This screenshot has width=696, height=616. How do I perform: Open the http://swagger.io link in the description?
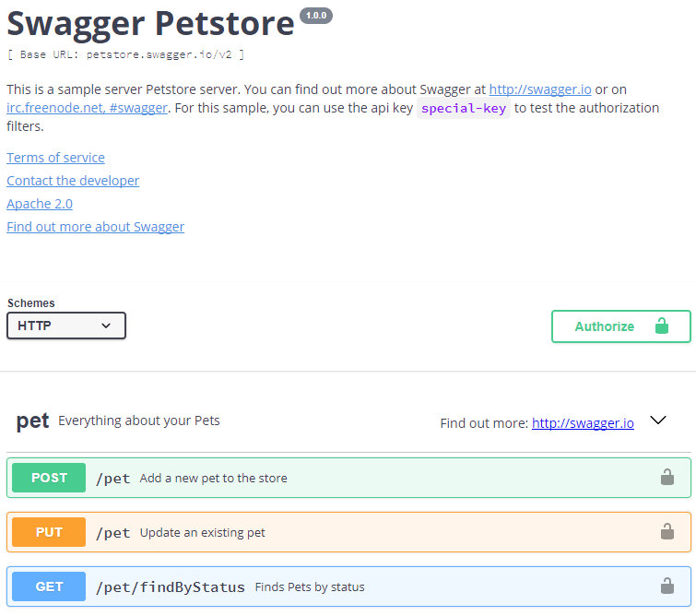point(540,89)
